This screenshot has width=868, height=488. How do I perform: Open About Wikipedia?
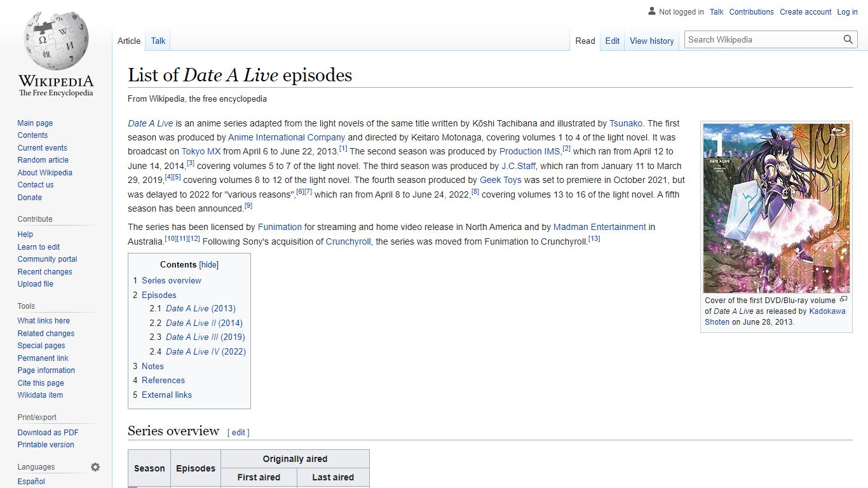[x=45, y=173]
